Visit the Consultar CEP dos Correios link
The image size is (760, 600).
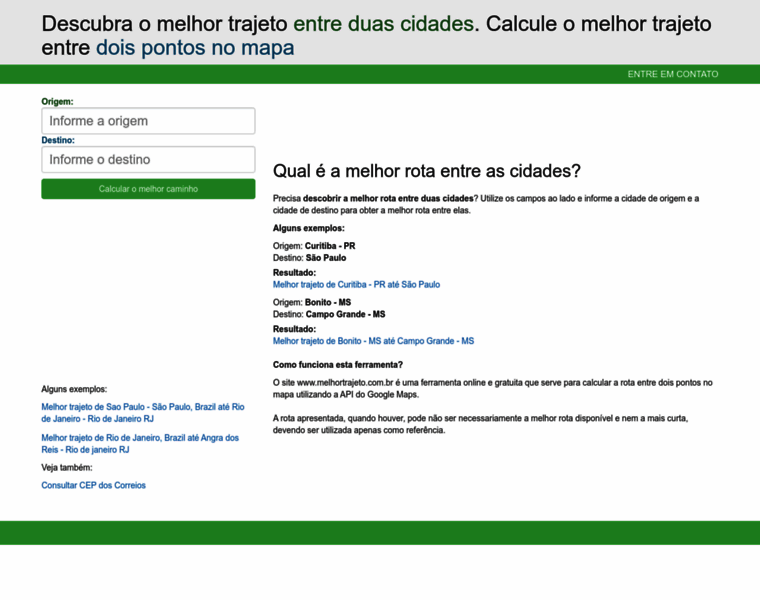[93, 485]
